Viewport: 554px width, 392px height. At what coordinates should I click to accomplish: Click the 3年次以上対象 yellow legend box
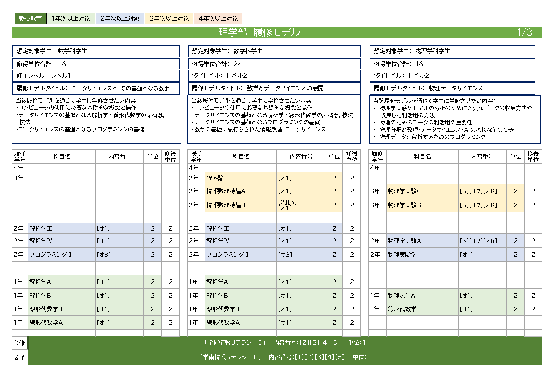click(169, 18)
